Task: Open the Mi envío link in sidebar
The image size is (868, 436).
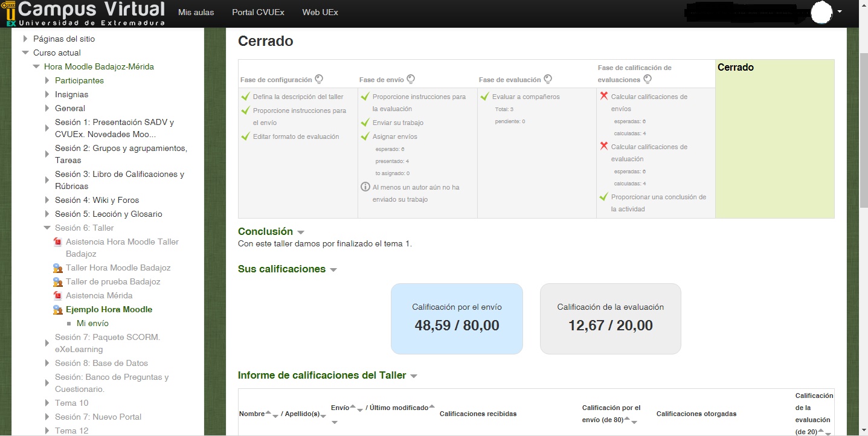Action: tap(92, 324)
